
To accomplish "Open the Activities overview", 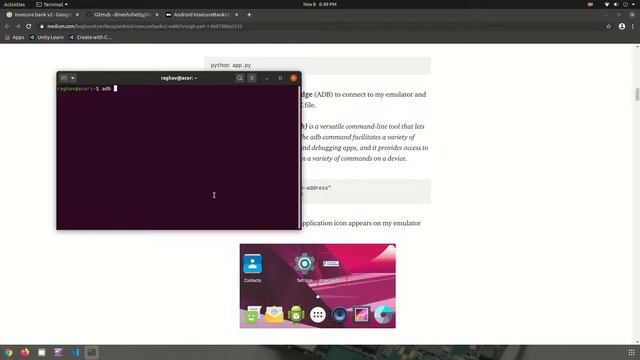I will point(14,4).
